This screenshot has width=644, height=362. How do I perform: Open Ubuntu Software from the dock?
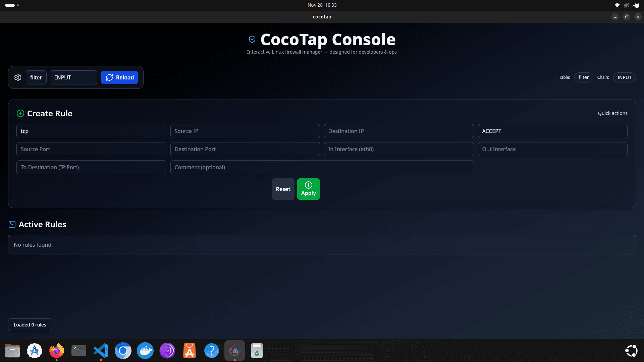190,351
